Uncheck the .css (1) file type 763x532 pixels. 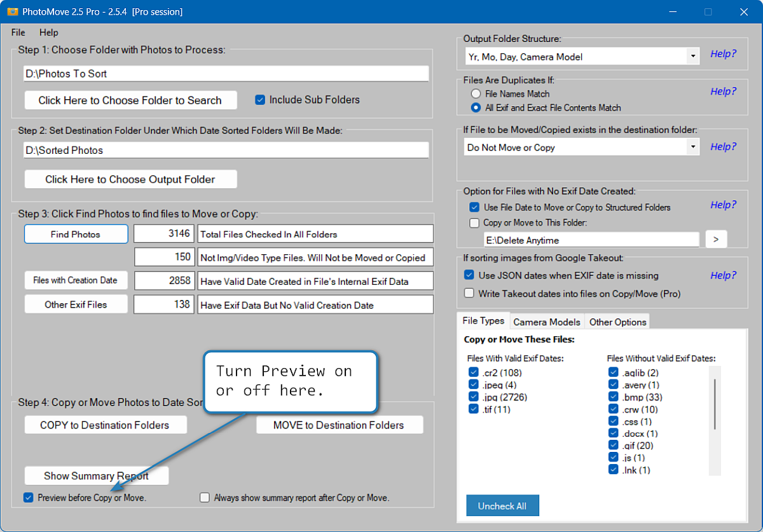coord(614,421)
